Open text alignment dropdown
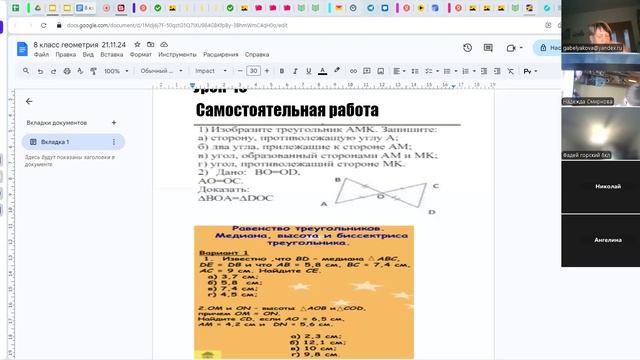 pos(399,71)
